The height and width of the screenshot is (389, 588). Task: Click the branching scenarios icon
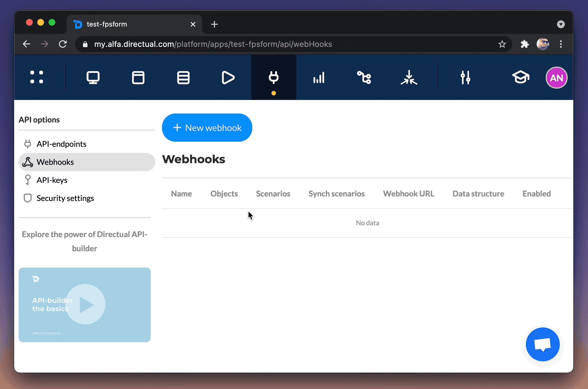[x=364, y=78]
